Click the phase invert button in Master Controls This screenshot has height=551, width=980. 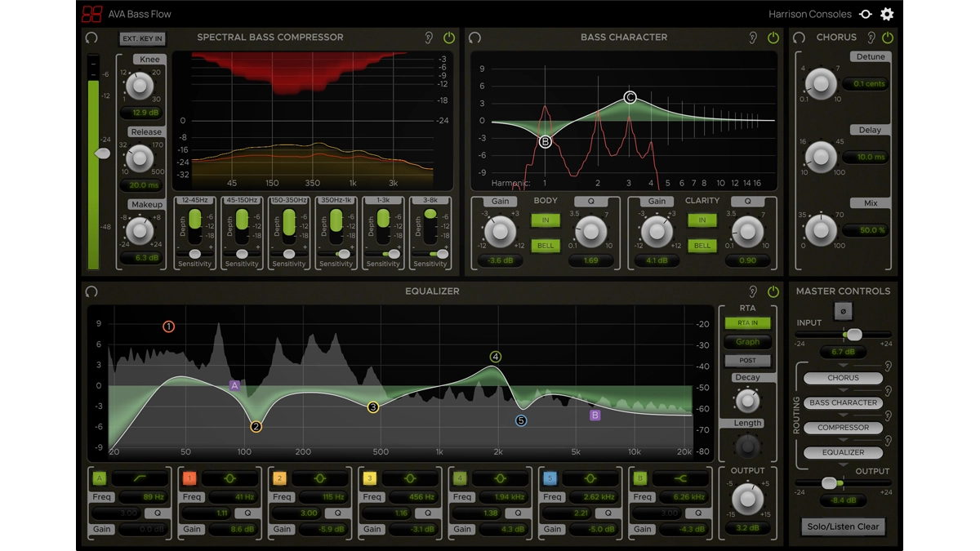843,311
